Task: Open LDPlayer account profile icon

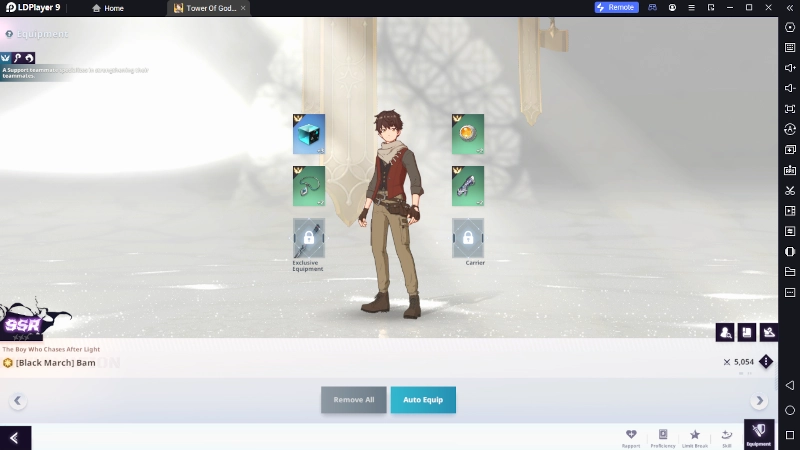Action: click(672, 8)
